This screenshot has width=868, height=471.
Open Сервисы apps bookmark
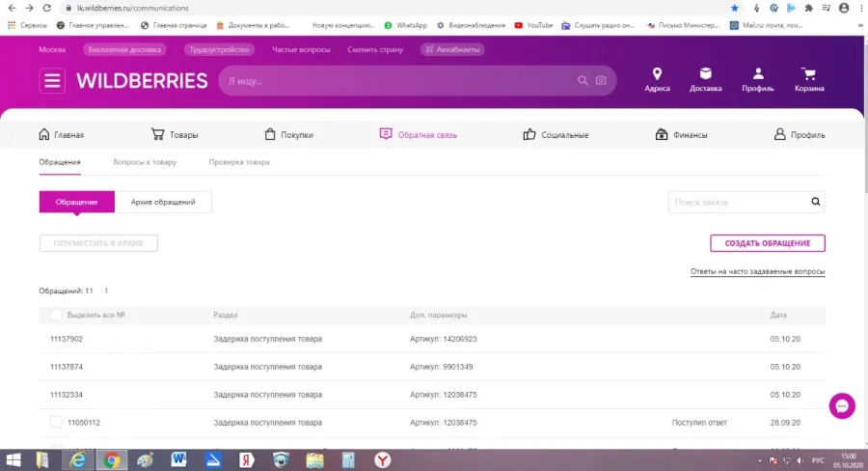click(x=27, y=25)
